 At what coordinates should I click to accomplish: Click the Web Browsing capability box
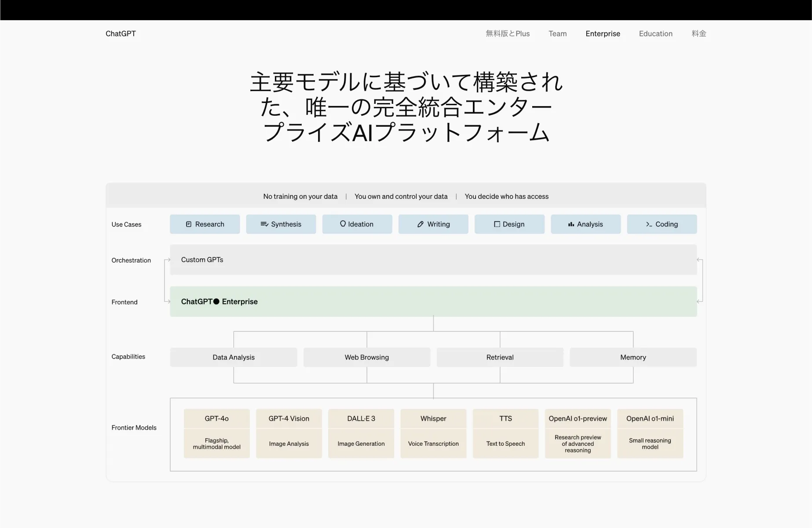click(367, 357)
